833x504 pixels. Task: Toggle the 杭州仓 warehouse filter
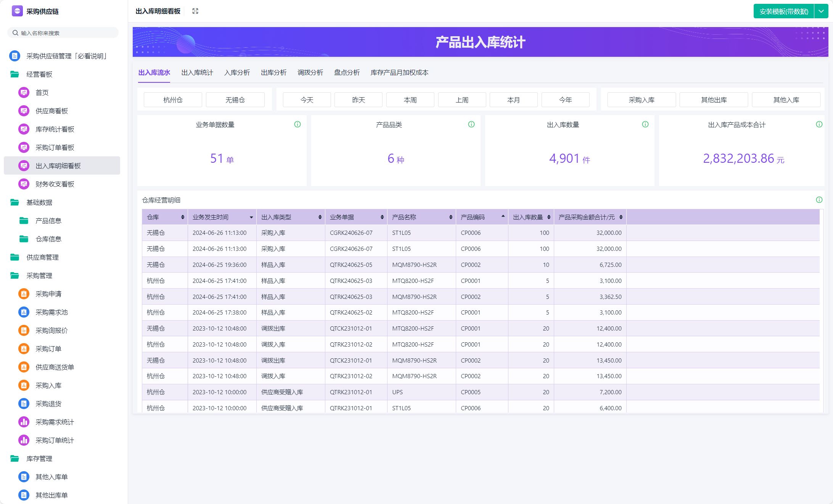pyautogui.click(x=173, y=100)
